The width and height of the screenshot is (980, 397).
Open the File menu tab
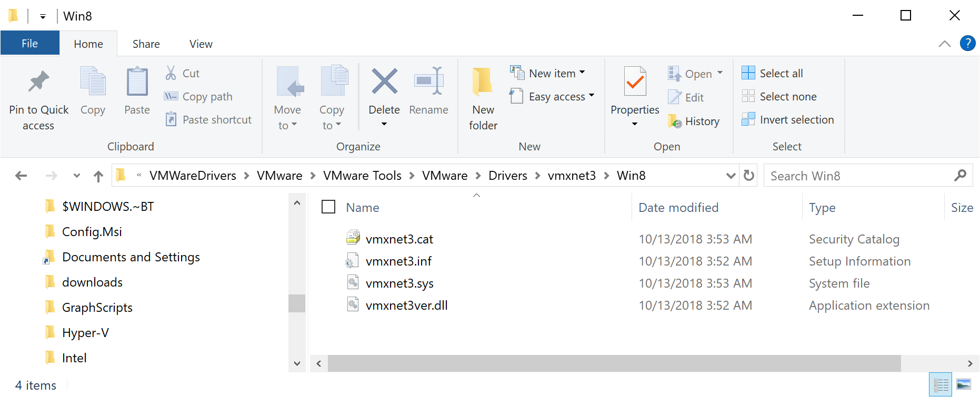(29, 43)
